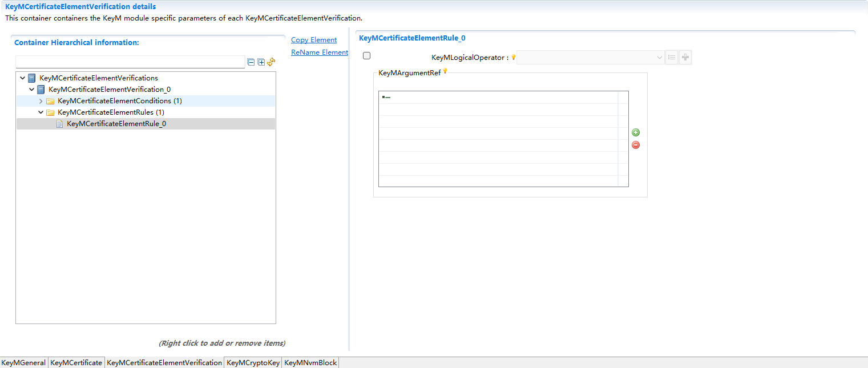Collapse KeyMCertificateElementRules in the tree

click(x=40, y=112)
